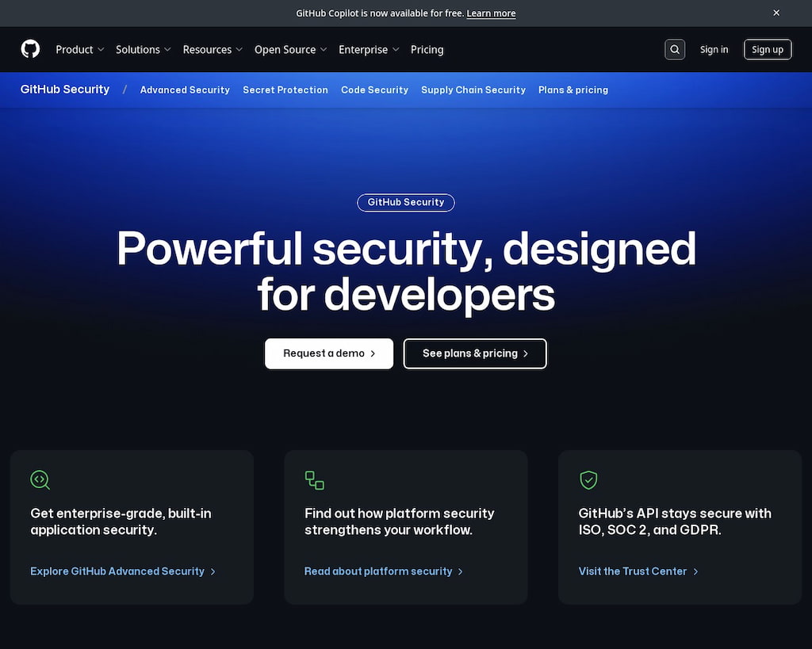Open See plans & pricing

[x=474, y=353]
